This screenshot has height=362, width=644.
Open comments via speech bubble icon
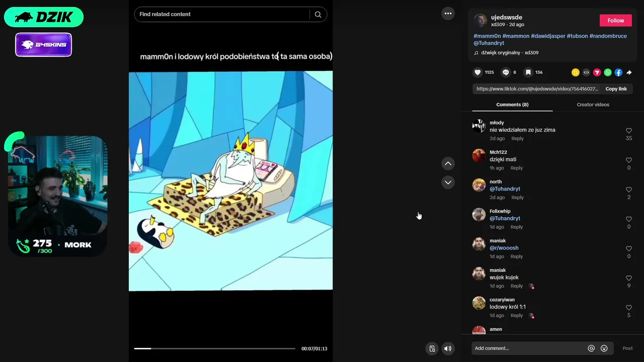[506, 72]
